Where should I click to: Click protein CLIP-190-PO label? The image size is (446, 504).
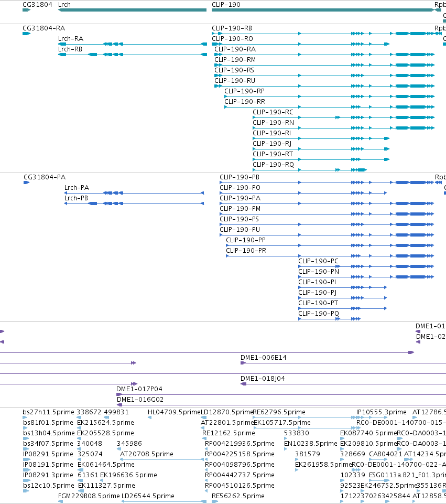pyautogui.click(x=240, y=188)
